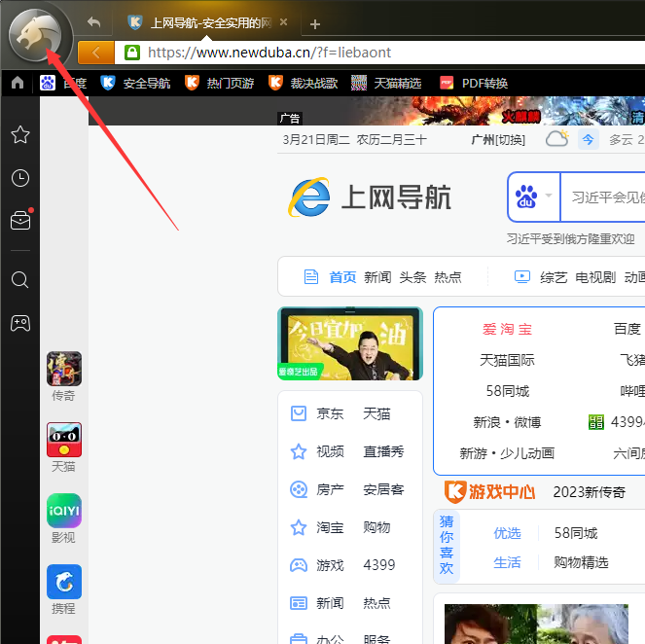645x644 pixels.
Task: Open 新游·少儿动画 link
Action: (x=507, y=453)
